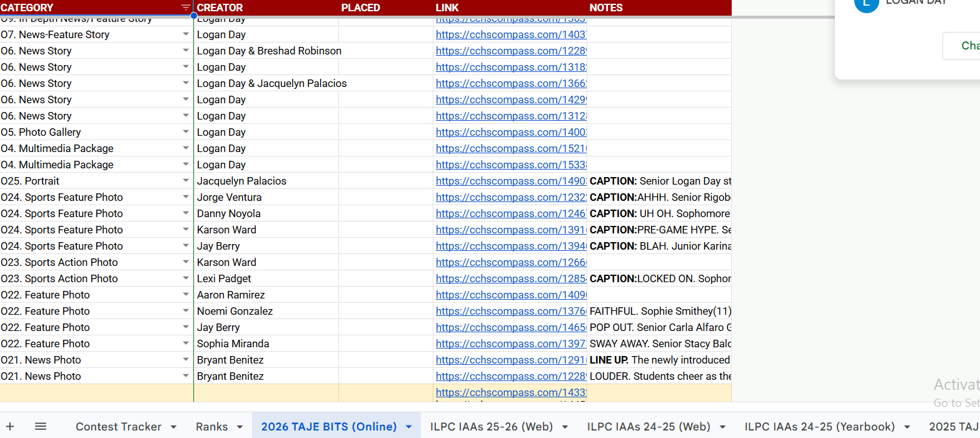Expand the O5. Photo Gallery category dropdown
The height and width of the screenshot is (438, 980).
tap(186, 132)
